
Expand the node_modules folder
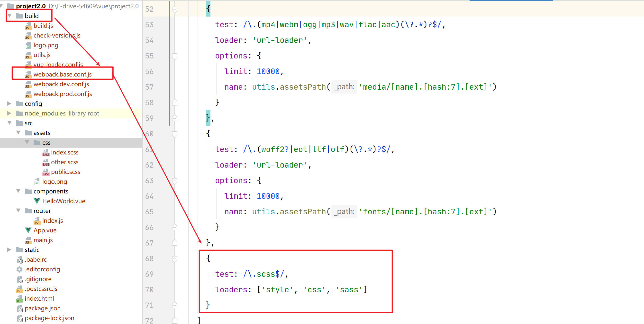point(9,113)
